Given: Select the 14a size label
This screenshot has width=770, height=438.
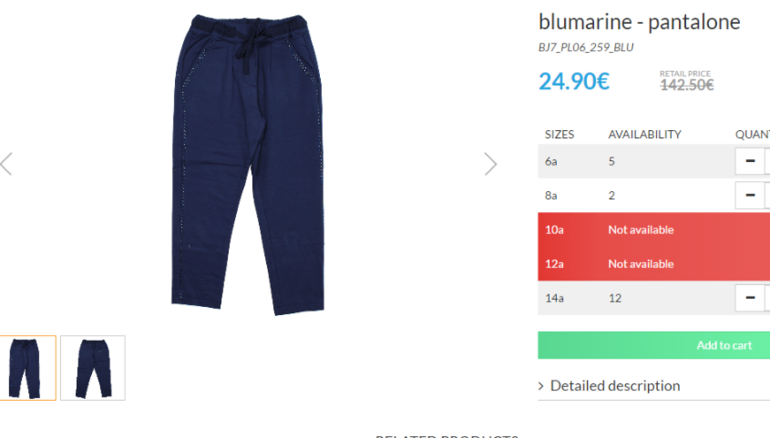Looking at the screenshot, I should [x=554, y=298].
